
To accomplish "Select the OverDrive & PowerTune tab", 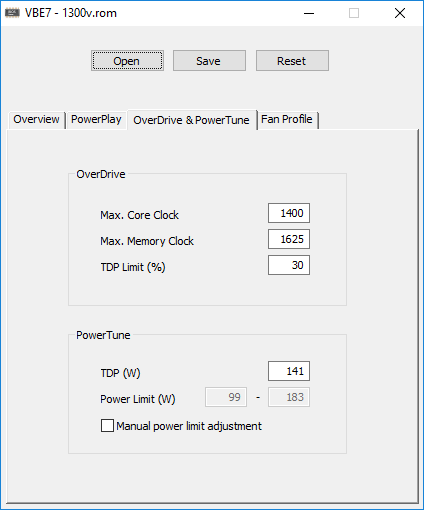I will click(191, 120).
